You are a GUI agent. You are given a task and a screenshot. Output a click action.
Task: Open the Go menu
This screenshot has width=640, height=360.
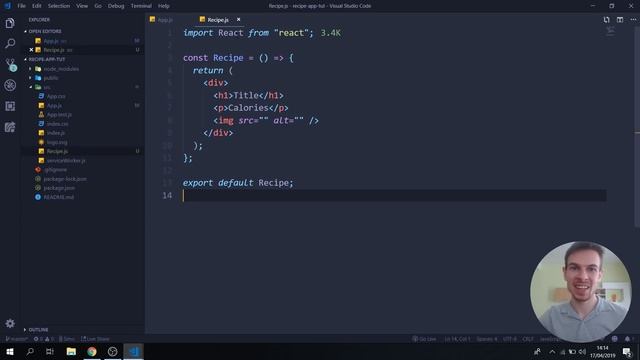pyautogui.click(x=98, y=6)
